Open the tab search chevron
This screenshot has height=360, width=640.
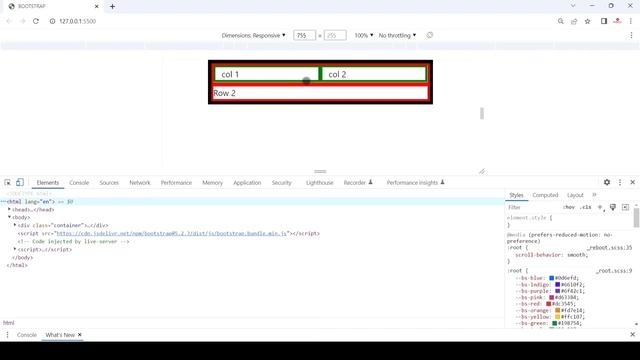(x=573, y=6)
